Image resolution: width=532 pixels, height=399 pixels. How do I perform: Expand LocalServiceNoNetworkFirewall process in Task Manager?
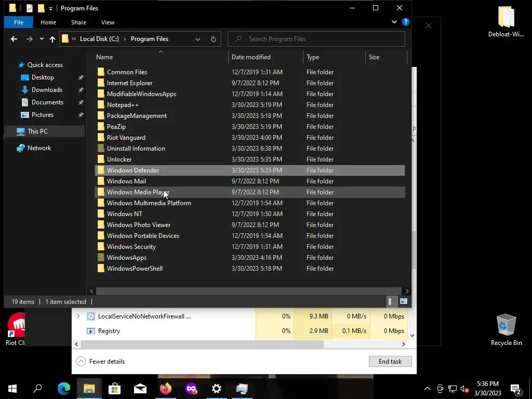78,316
